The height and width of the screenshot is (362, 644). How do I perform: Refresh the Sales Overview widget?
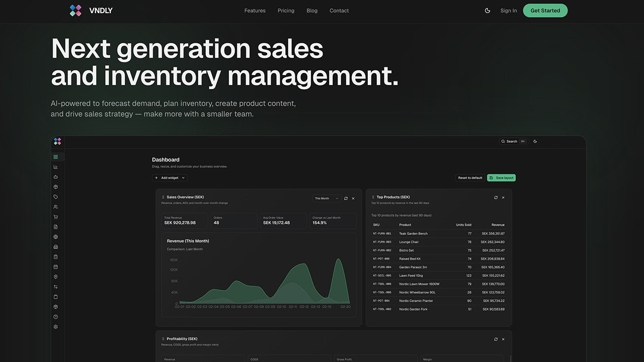pyautogui.click(x=346, y=199)
